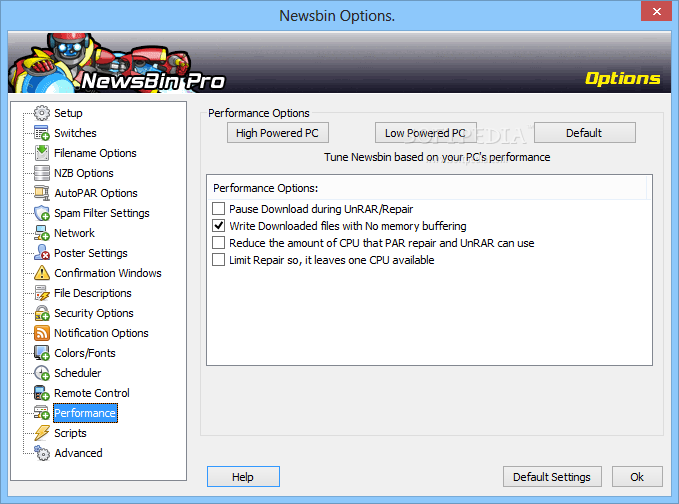Go to Advanced options
Screen dimensions: 679x504
tap(78, 453)
